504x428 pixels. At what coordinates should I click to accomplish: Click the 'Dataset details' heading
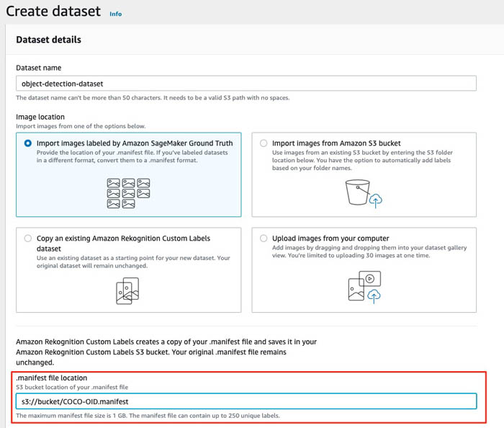(48, 40)
